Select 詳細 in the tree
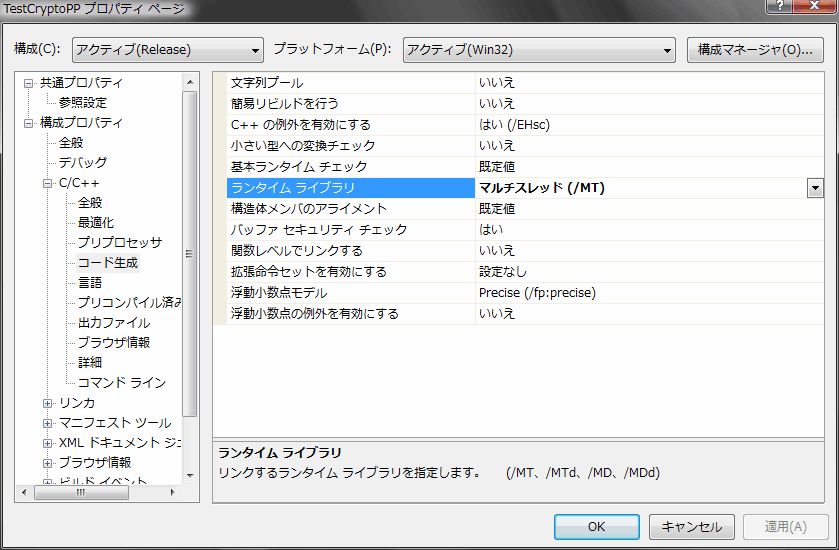This screenshot has width=839, height=550. 90,362
